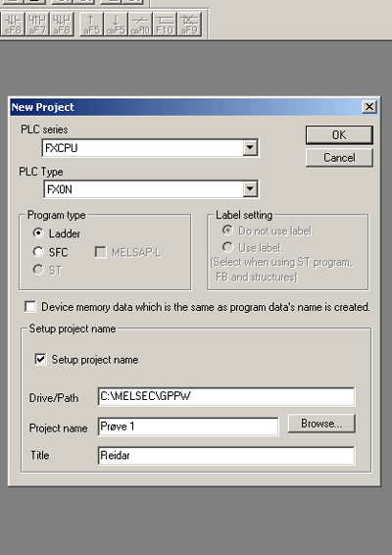
Task: Select the aF9 delete line icon
Action: coord(189,25)
